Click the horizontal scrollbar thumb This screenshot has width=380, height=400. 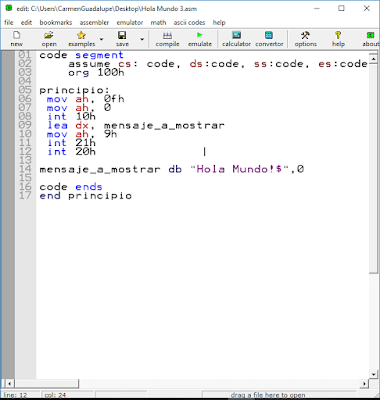(x=46, y=384)
